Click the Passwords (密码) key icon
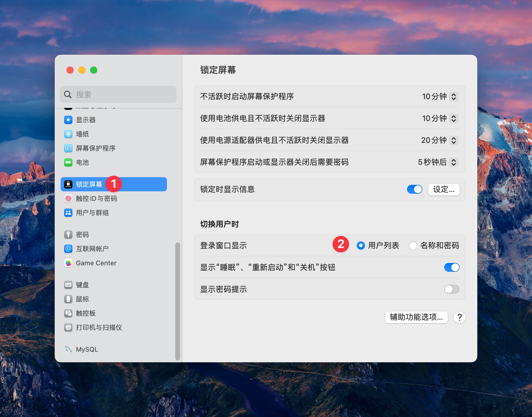 [x=68, y=235]
